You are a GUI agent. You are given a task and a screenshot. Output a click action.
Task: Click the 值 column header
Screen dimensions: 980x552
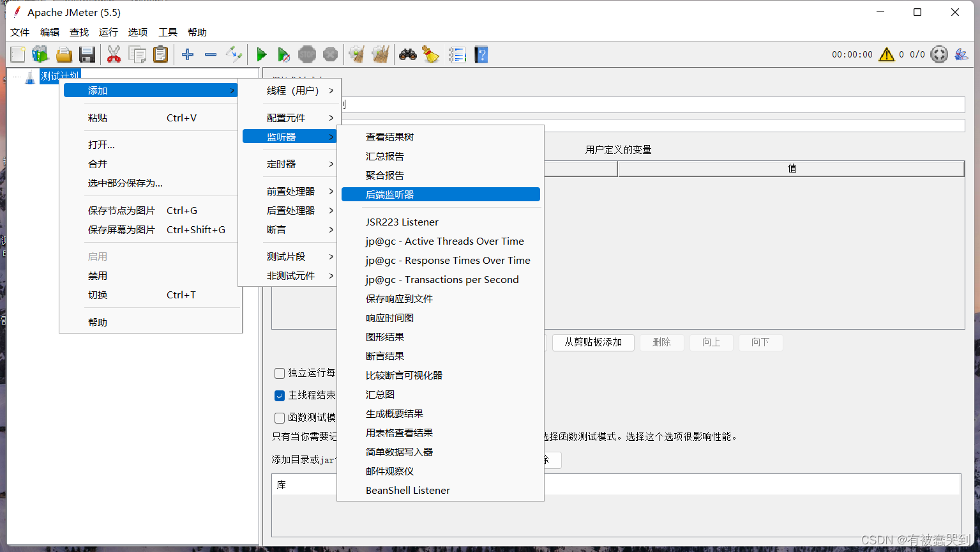791,169
